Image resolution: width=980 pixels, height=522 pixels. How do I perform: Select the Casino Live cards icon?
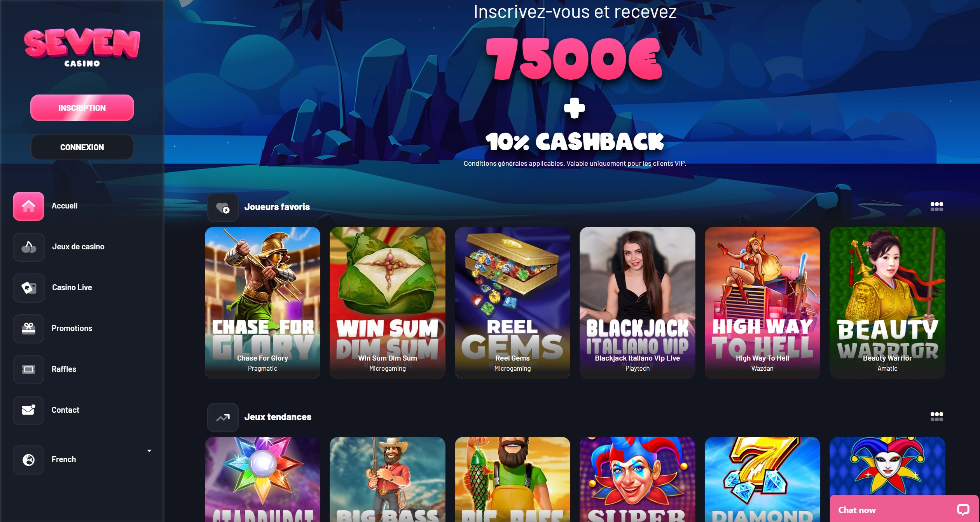(29, 288)
